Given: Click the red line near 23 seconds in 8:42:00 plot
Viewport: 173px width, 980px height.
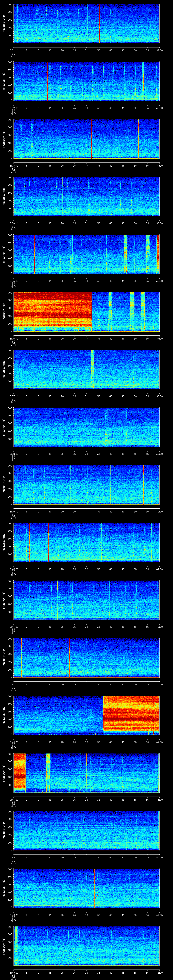Looking at the screenshot, I should pyautogui.click(x=70, y=657).
